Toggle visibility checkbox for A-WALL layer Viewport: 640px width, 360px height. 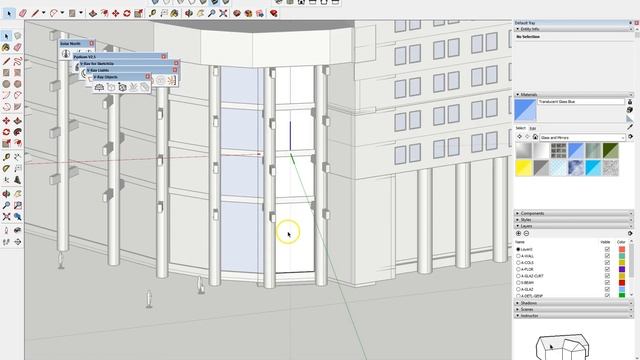607,256
